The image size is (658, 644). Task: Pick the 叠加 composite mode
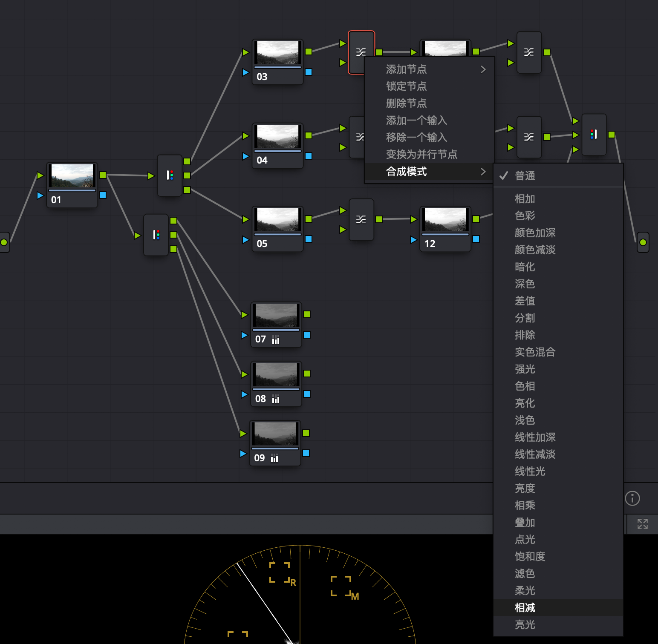click(x=525, y=522)
